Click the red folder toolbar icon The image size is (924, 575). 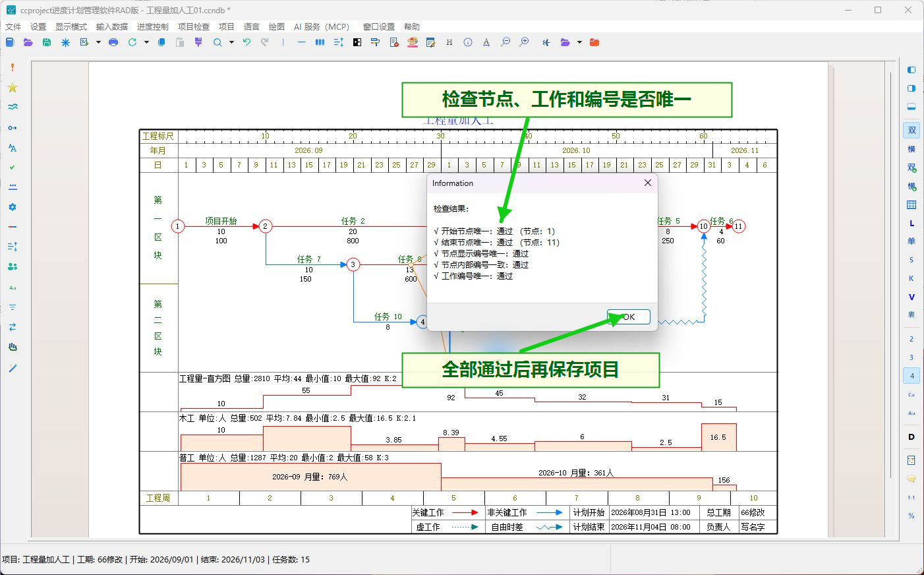point(594,42)
